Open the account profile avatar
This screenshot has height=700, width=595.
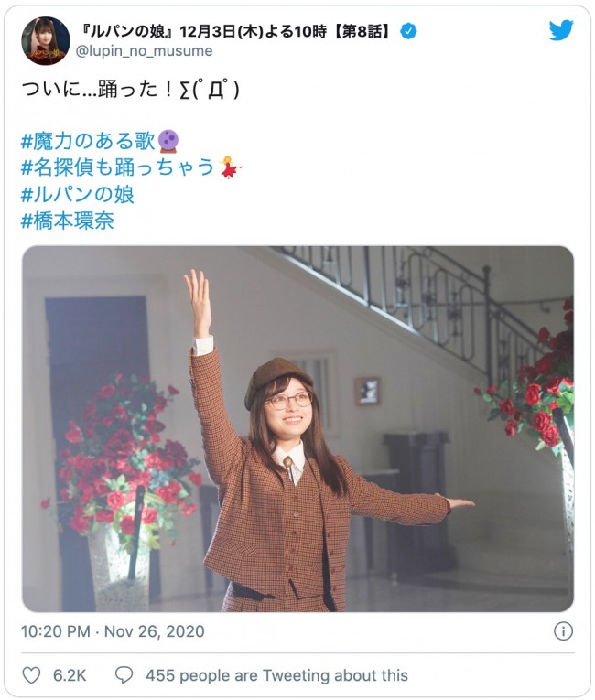(45, 41)
